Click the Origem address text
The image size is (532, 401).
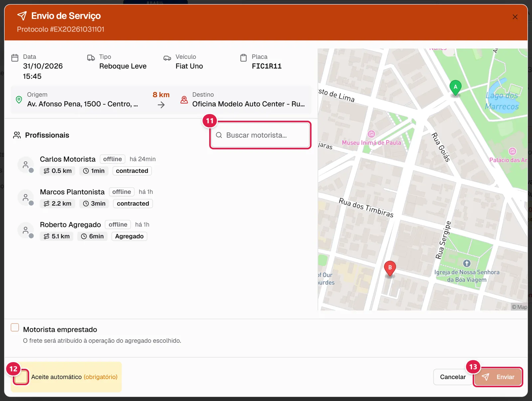tap(82, 104)
